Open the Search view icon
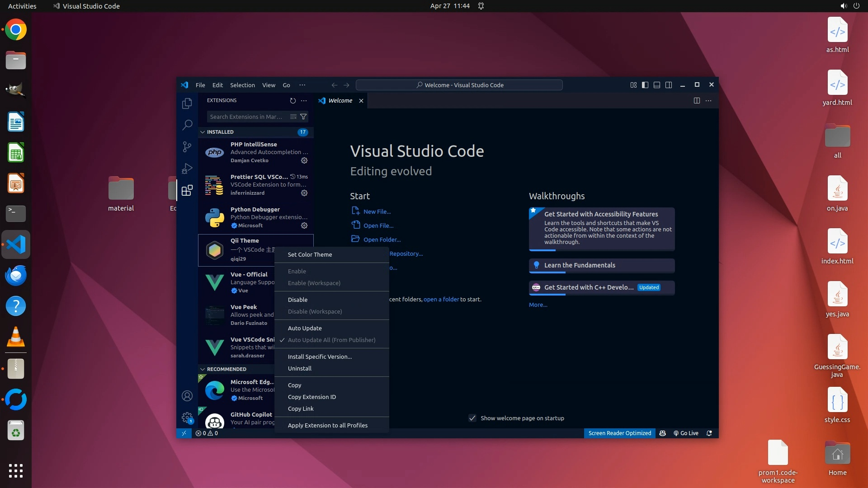Image resolution: width=868 pixels, height=488 pixels. point(187,125)
